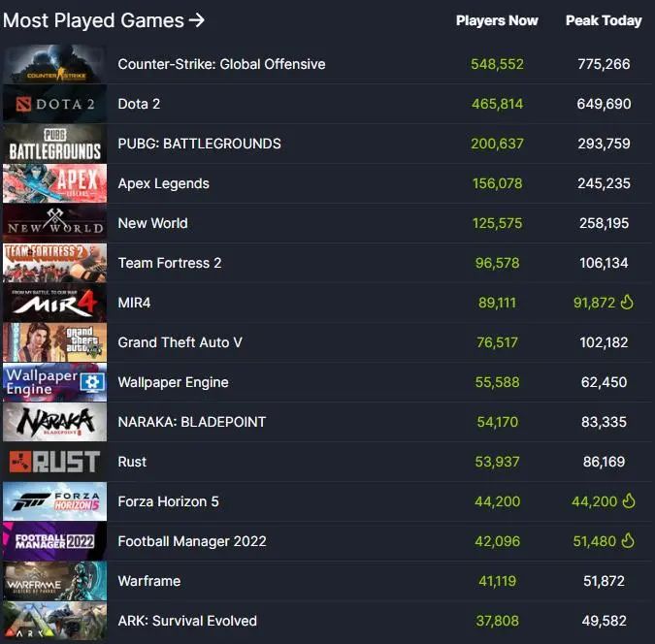Click flame icon next to Football Manager peak
The width and height of the screenshot is (655, 644).
click(628, 540)
